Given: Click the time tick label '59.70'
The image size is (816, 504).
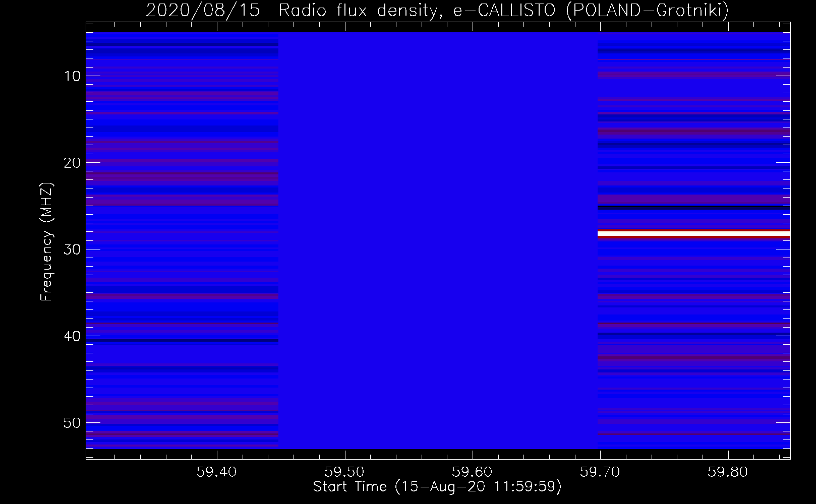Looking at the screenshot, I should tap(600, 472).
